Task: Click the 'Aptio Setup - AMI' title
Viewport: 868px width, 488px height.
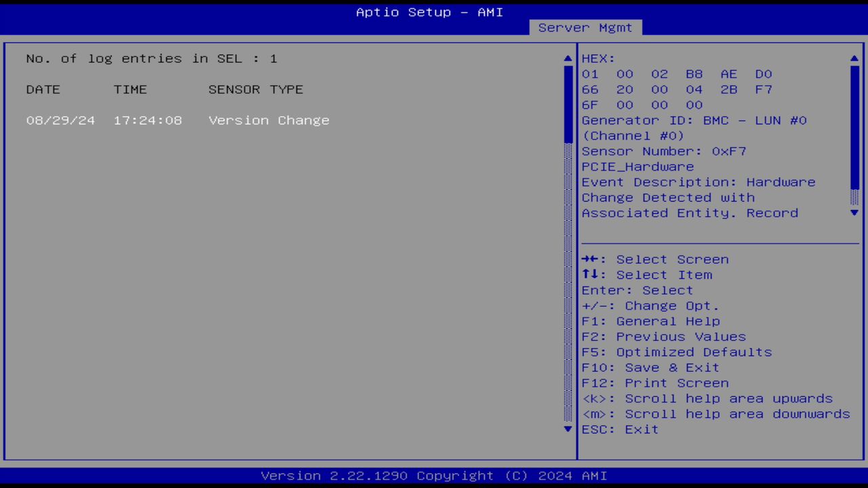Action: pyautogui.click(x=430, y=12)
